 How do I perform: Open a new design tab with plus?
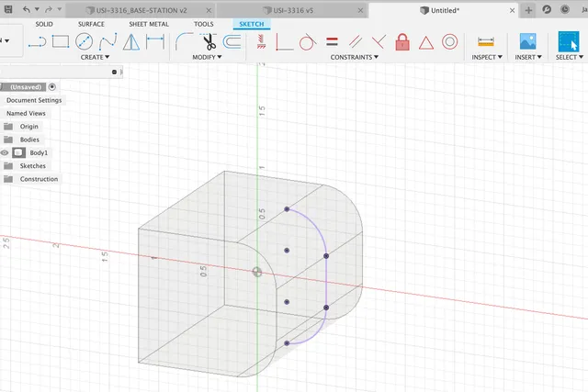tap(528, 10)
